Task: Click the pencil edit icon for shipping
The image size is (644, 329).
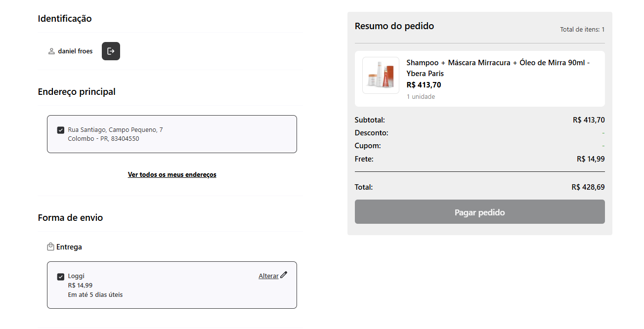Action: point(284,275)
